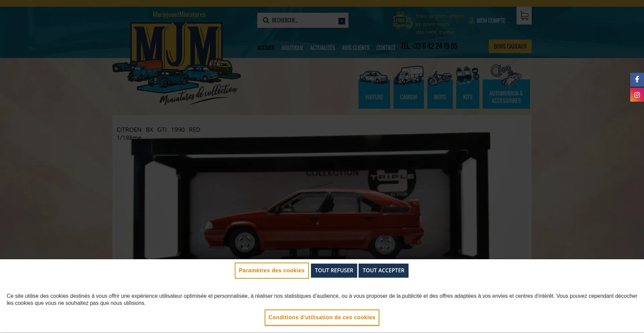Screen dimensions: 644x333
Task: Click the car illustration above VOITURE
Action: point(374,77)
